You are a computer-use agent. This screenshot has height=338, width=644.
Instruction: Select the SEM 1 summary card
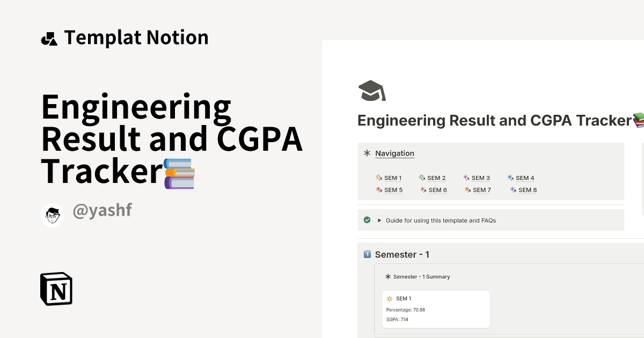[x=436, y=309]
